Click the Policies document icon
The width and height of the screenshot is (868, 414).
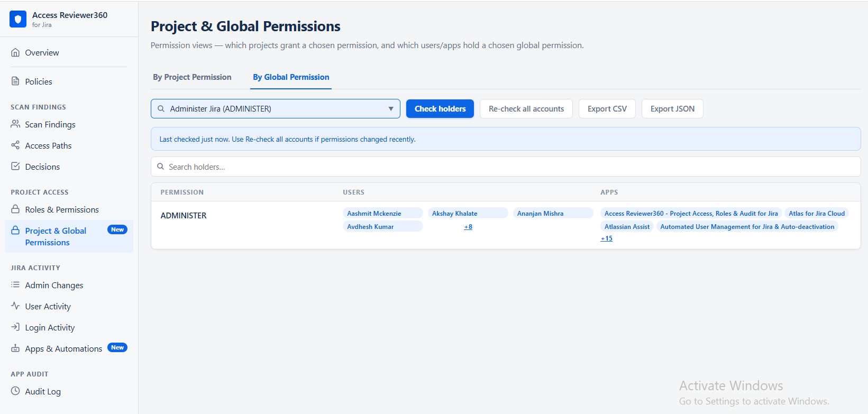click(15, 81)
